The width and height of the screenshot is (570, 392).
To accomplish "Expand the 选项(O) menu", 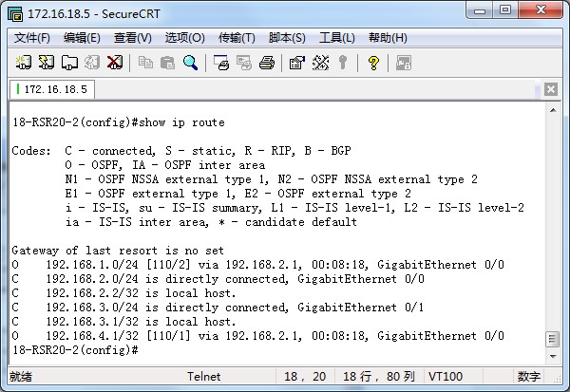I will (184, 38).
